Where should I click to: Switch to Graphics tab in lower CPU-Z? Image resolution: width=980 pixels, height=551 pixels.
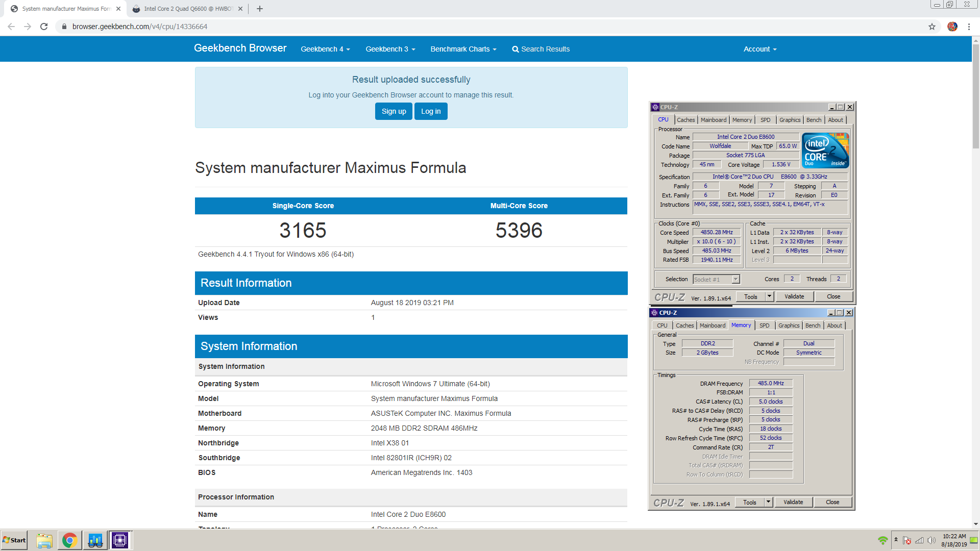pos(789,325)
